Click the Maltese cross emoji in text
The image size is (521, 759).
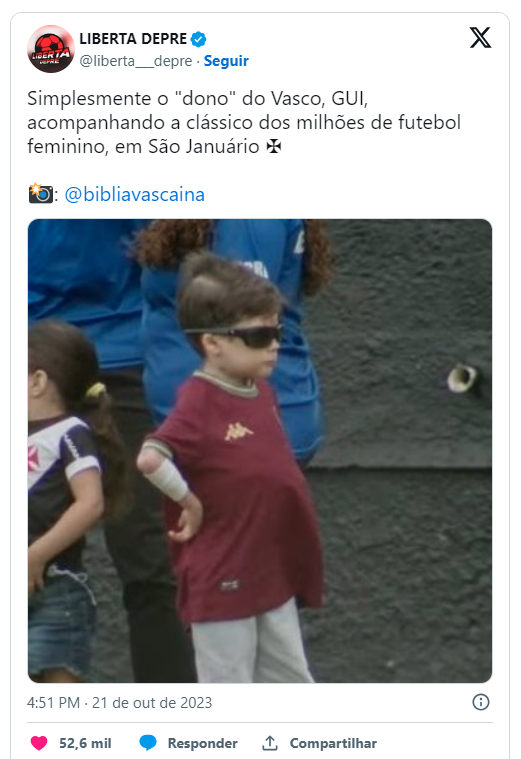pyautogui.click(x=274, y=147)
